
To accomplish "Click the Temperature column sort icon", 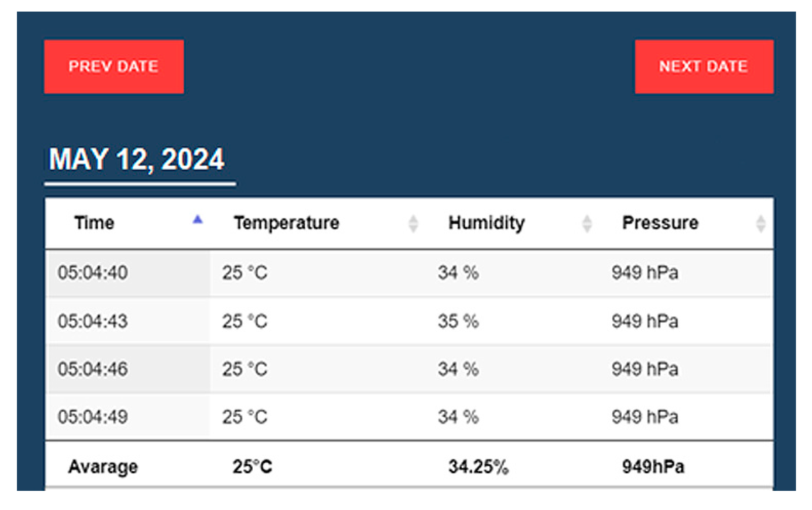I will click(x=413, y=223).
